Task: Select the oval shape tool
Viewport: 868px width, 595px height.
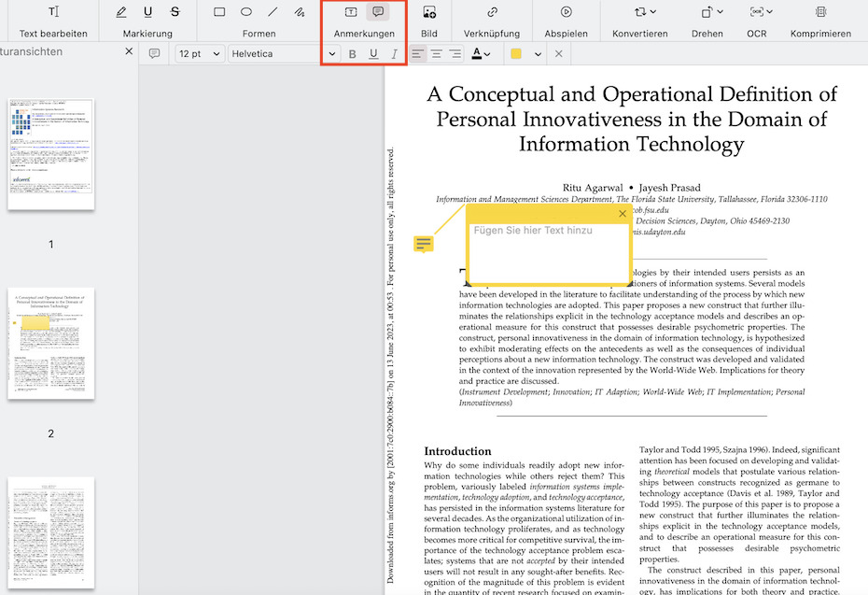Action: click(x=245, y=12)
